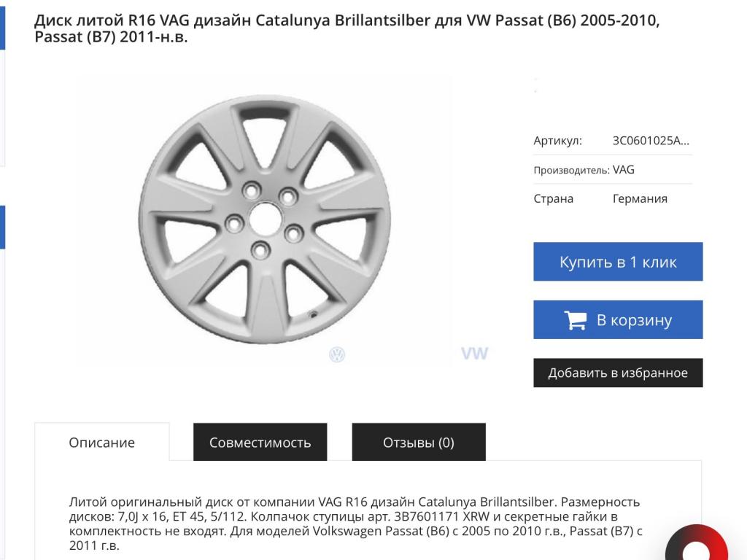Click the wheel center hub in the image
The width and height of the screenshot is (747, 560).
[264, 218]
